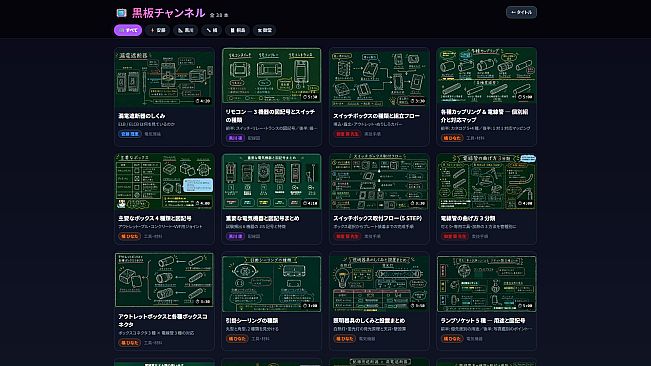Viewport: 651px width, 366px height.
Task: Open the 重要な電気機器と図記号まとめ thumbnail
Action: point(272,181)
